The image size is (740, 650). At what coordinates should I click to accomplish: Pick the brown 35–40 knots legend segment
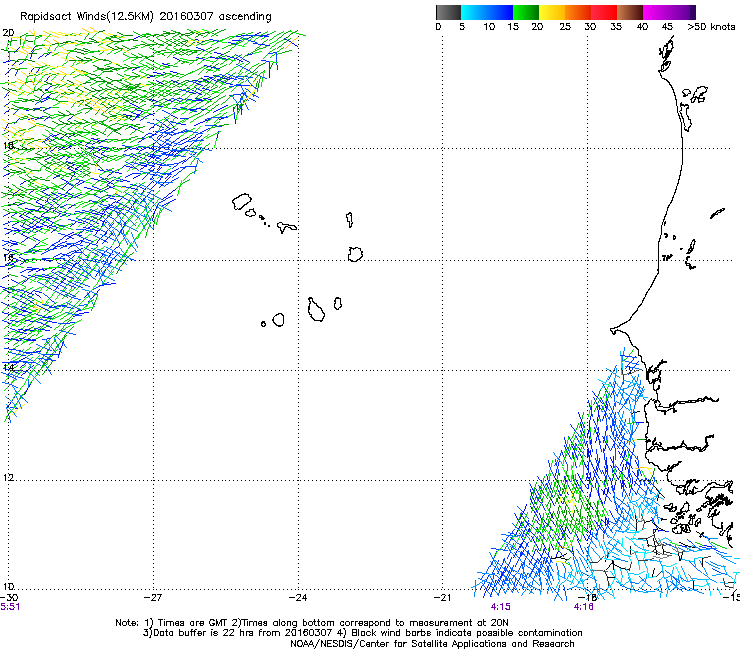point(630,12)
